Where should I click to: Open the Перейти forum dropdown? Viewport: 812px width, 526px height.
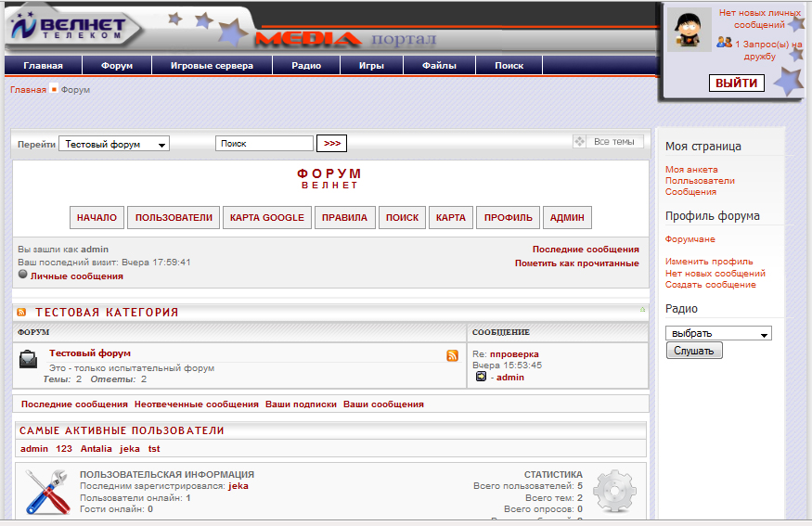tap(114, 144)
